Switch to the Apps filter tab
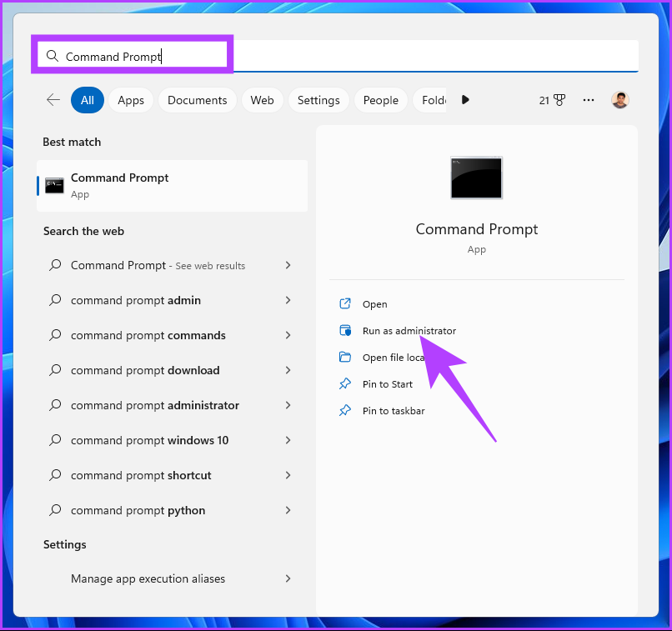Viewport: 672px width, 631px height. click(131, 100)
